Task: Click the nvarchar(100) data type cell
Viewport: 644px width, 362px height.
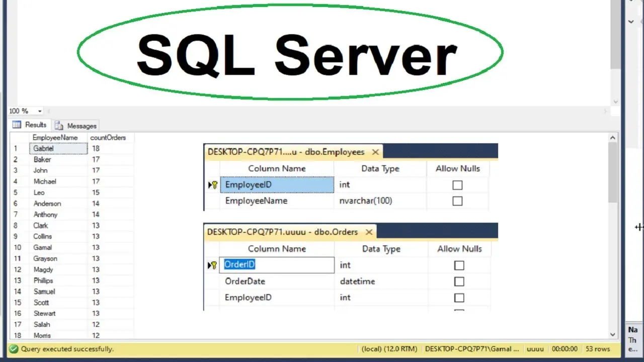Action: pos(380,201)
